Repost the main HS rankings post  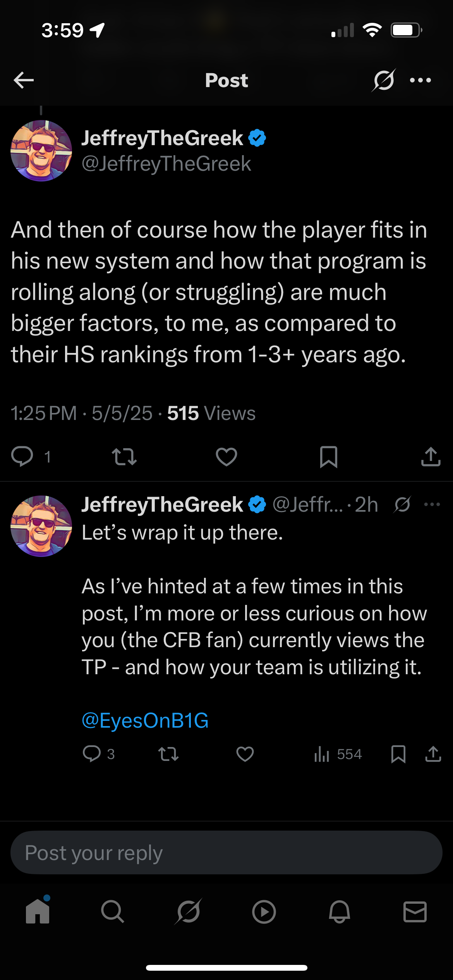[124, 456]
